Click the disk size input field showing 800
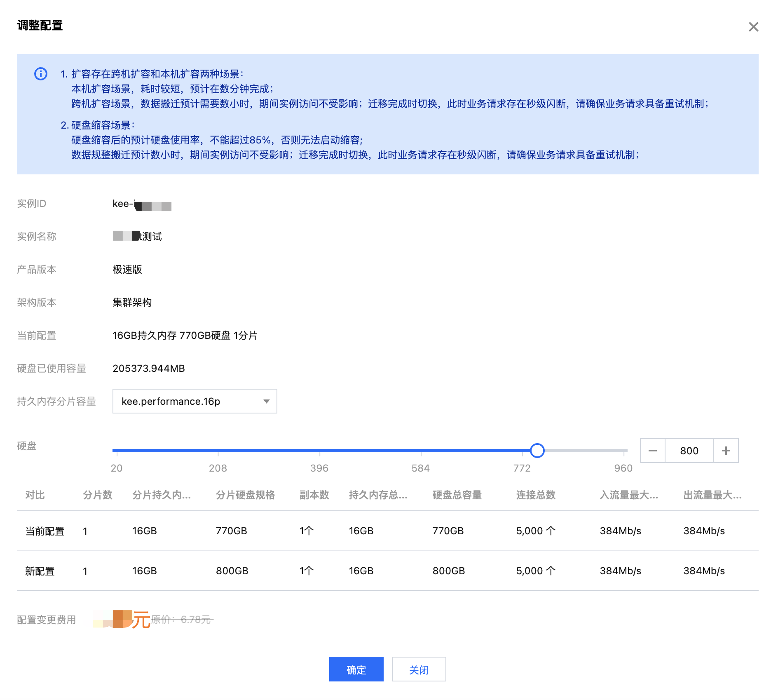This screenshot has width=778, height=700. [689, 451]
